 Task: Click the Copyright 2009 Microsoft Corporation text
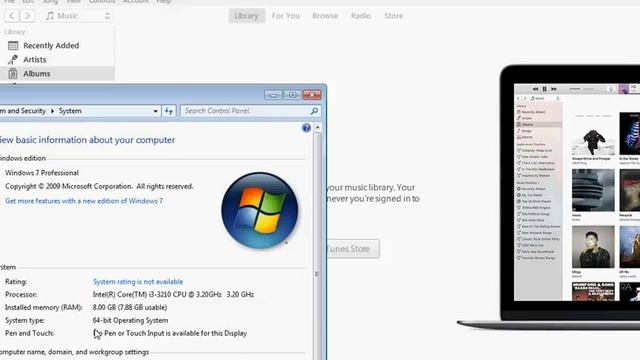pos(99,186)
